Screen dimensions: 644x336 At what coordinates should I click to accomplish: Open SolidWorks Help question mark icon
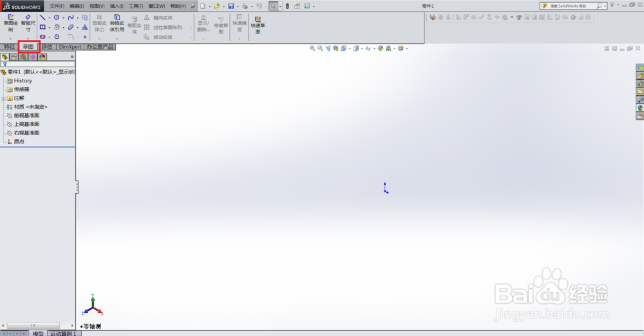tap(612, 5)
